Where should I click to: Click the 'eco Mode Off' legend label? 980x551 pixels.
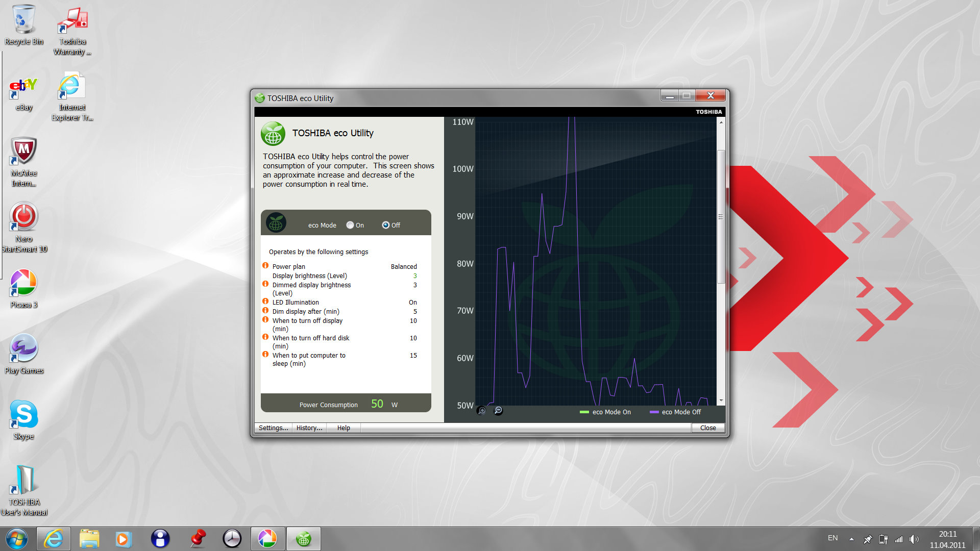coord(681,412)
